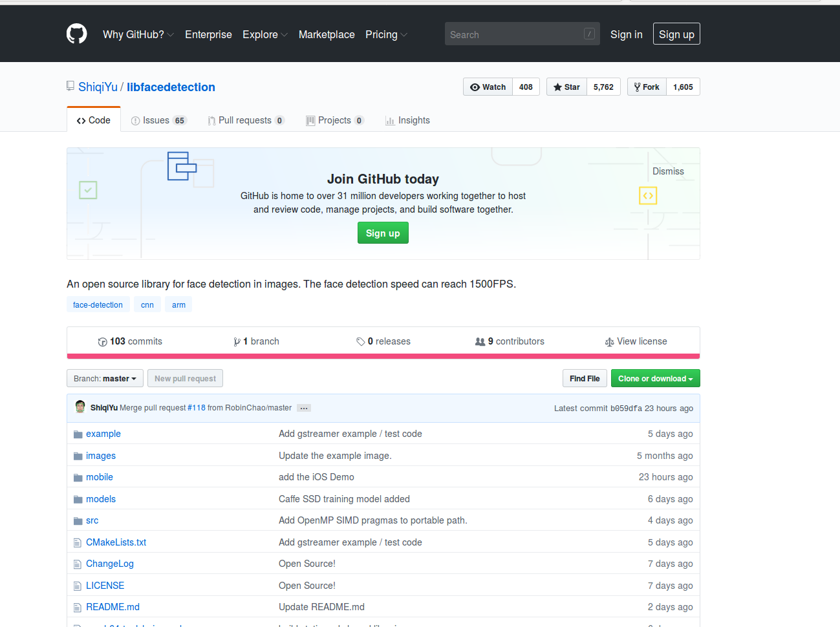The height and width of the screenshot is (627, 840).
Task: Switch to the Issues tab
Action: (x=158, y=120)
